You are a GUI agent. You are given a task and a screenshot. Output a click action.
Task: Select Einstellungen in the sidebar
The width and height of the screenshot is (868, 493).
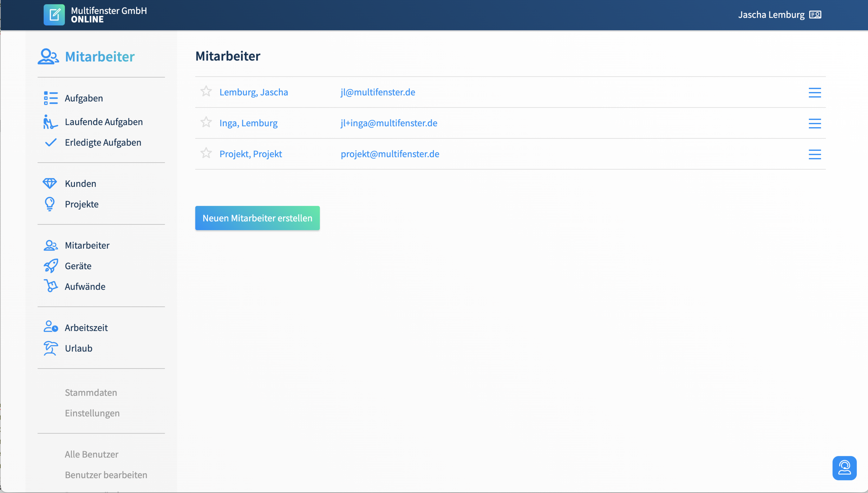92,413
